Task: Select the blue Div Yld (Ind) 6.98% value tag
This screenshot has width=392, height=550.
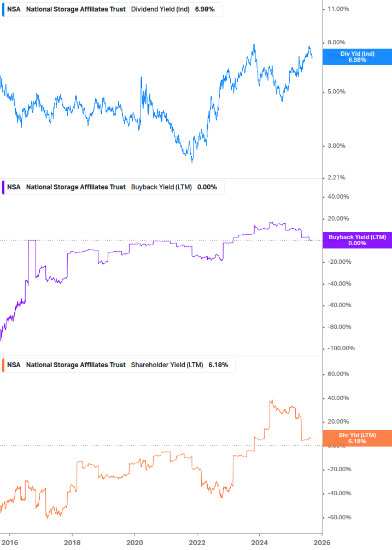Action: coord(358,57)
